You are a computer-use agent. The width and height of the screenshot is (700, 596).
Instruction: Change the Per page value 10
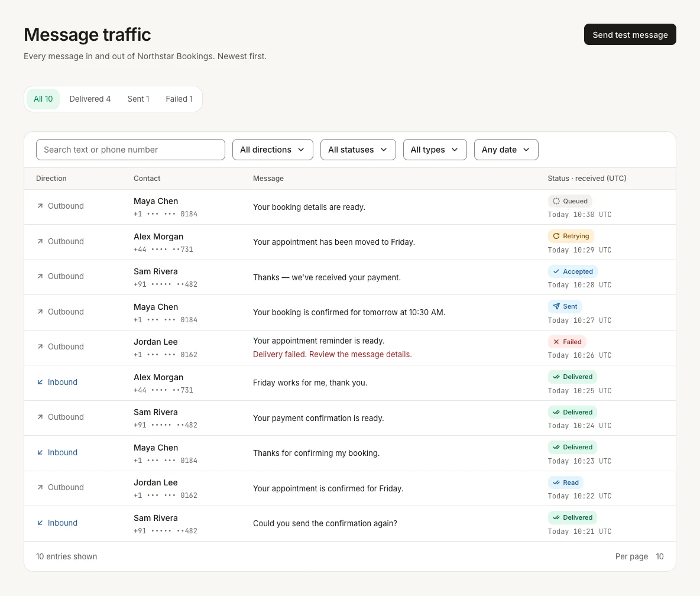660,557
